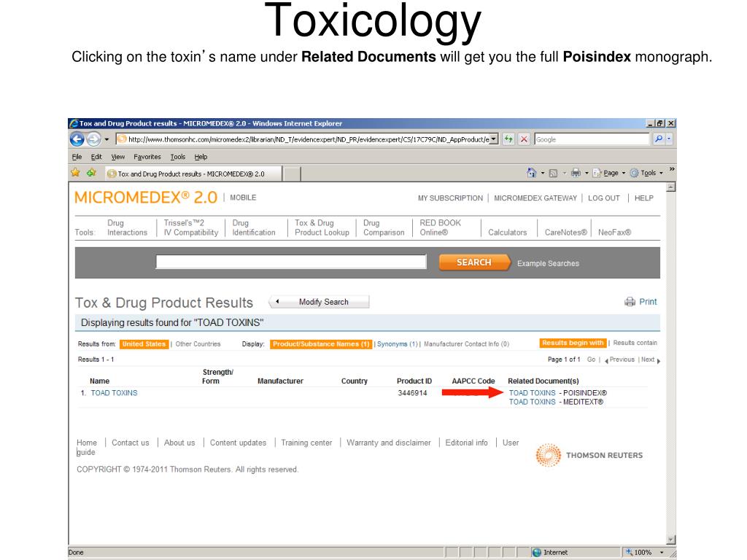The width and height of the screenshot is (747, 560).
Task: Select Results contain option
Action: click(635, 343)
